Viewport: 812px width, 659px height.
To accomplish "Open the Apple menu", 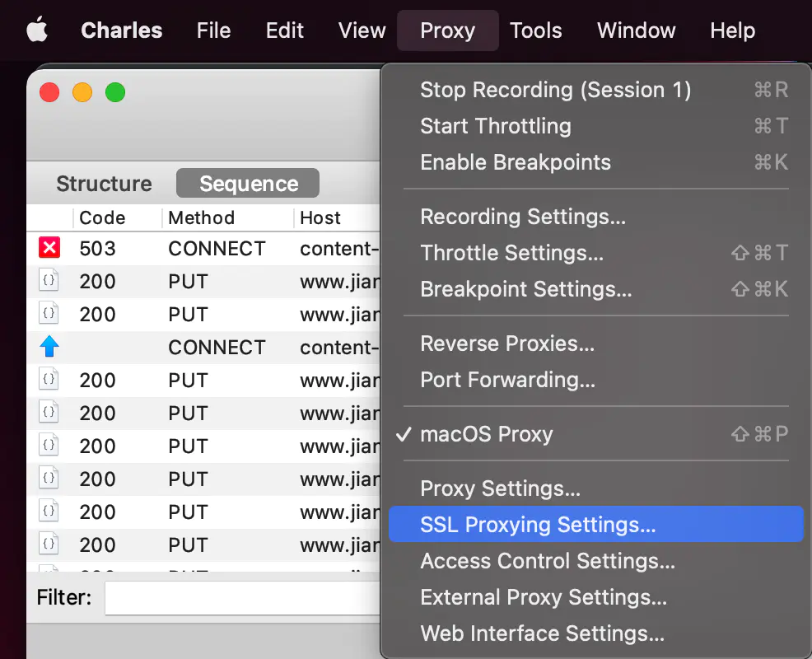I will tap(37, 30).
